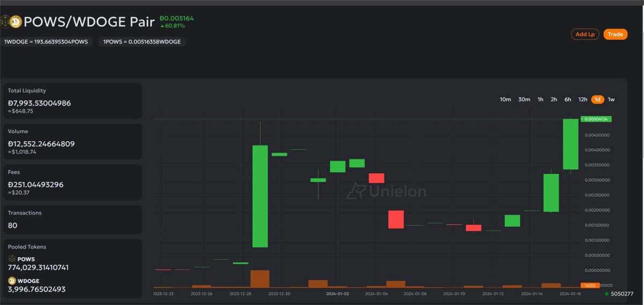Viewport: 644px width, 305px height.
Task: Click the ≈$20.37 fees USD value
Action: click(x=19, y=193)
